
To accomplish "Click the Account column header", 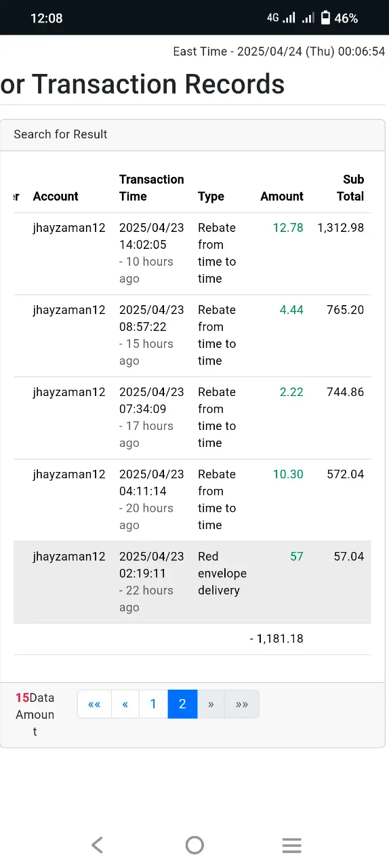I will point(56,197).
